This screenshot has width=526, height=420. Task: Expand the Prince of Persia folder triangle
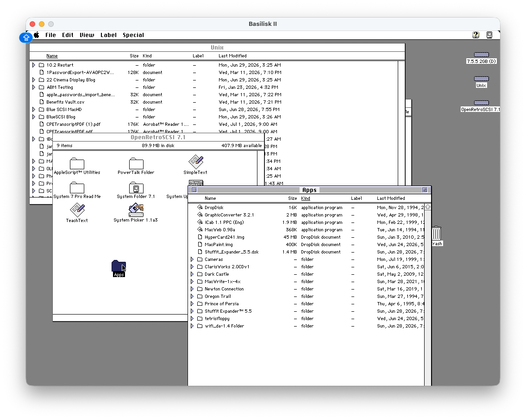tap(192, 304)
